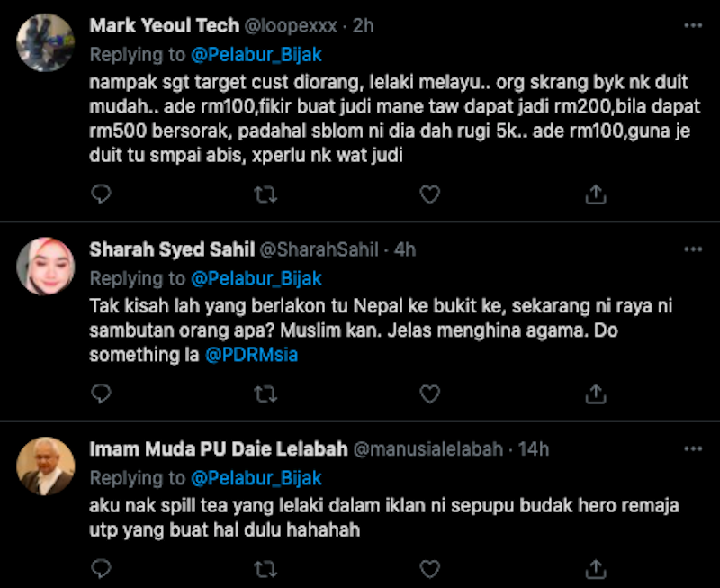Image resolution: width=720 pixels, height=588 pixels.
Task: Retweet Sharah Syed Sahil's tweet
Action: pos(265,394)
